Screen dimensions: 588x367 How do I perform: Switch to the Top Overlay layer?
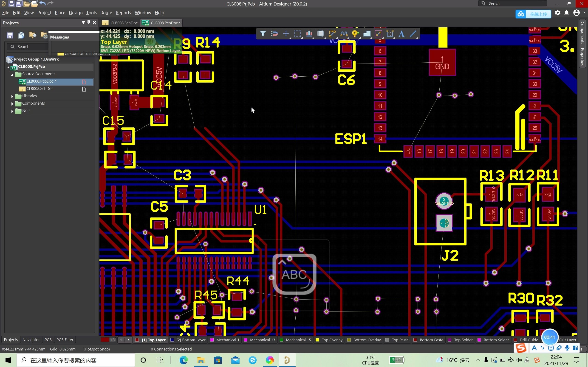pos(332,340)
